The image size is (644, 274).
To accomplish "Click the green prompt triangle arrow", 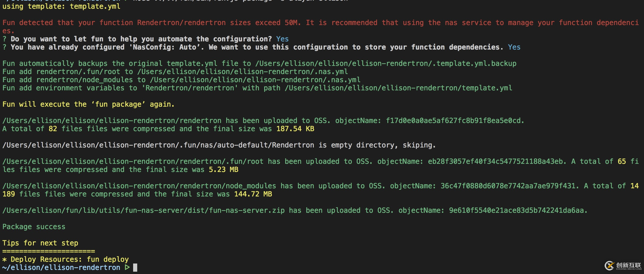I will tap(127, 267).
